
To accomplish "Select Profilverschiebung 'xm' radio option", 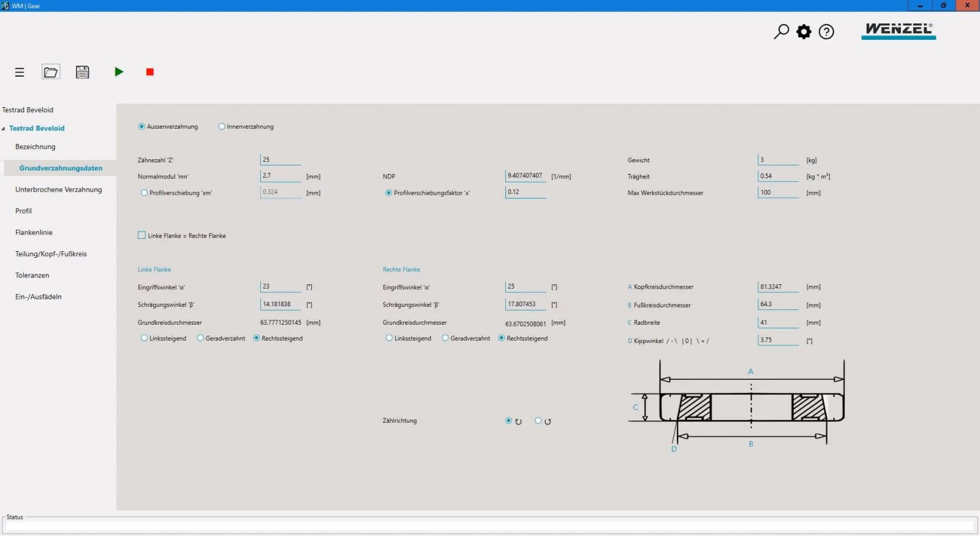I will coord(145,193).
